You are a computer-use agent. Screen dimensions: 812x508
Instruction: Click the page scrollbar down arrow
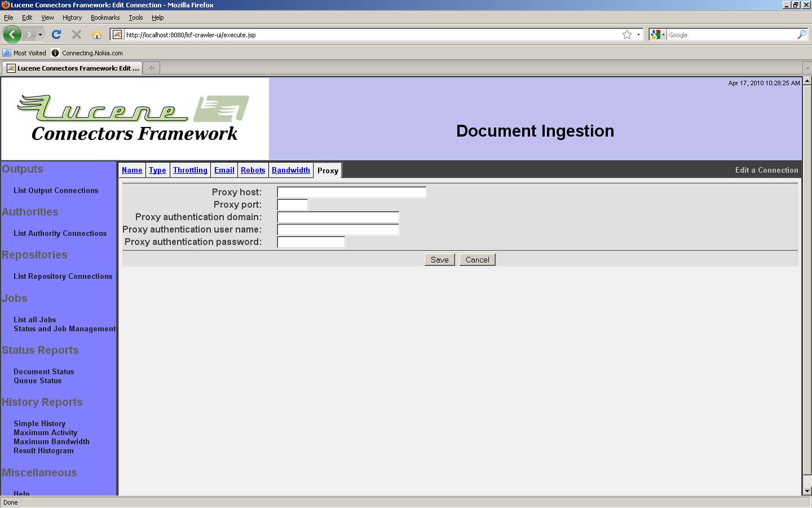pyautogui.click(x=807, y=491)
